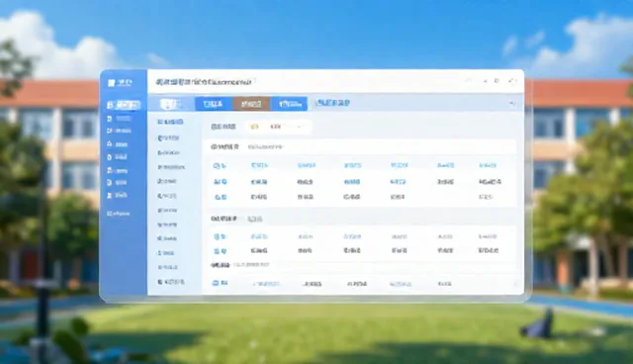Screen dimensions: 633x364
Task: Click the chevron at the tab bar's right end
Action: click(x=512, y=103)
